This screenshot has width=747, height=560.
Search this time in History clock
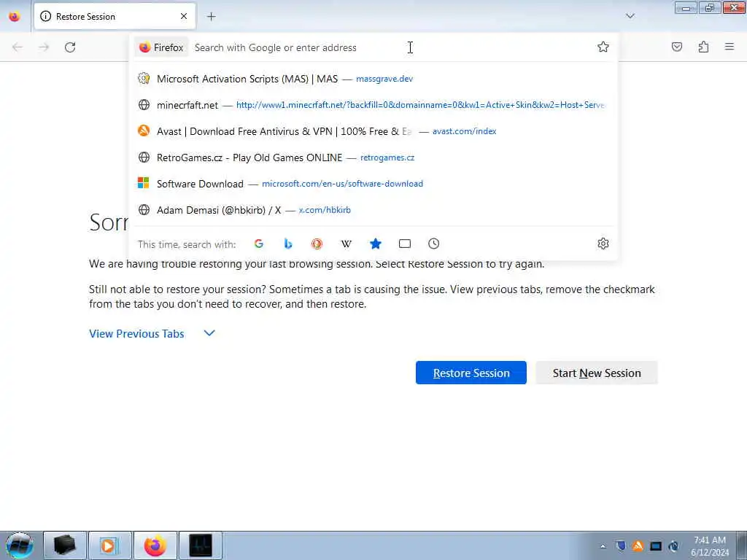433,244
